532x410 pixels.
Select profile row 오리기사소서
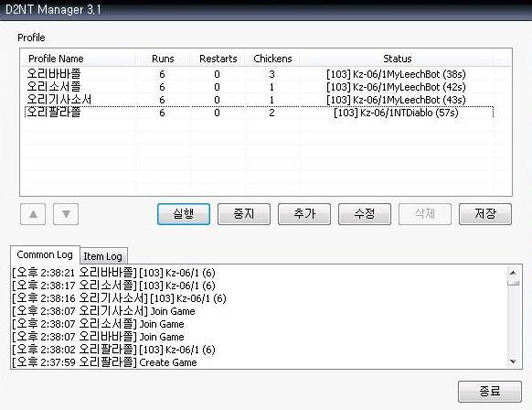pyautogui.click(x=259, y=100)
